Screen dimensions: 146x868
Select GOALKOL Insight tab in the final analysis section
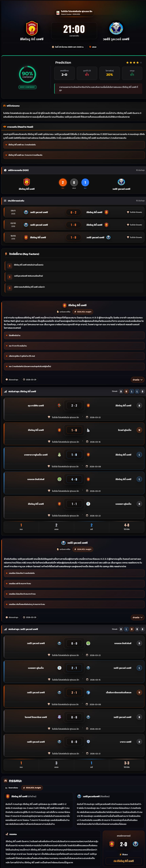pos(32,788)
